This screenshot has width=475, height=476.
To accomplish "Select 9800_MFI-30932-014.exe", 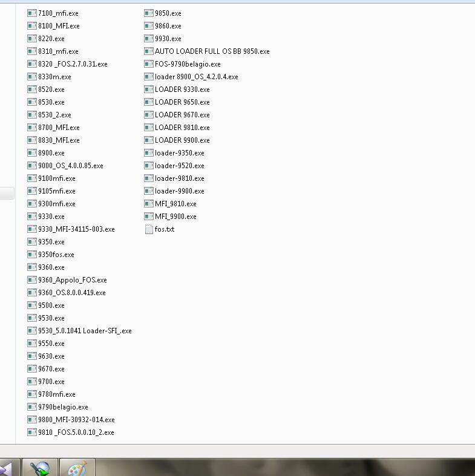I will 76,420.
